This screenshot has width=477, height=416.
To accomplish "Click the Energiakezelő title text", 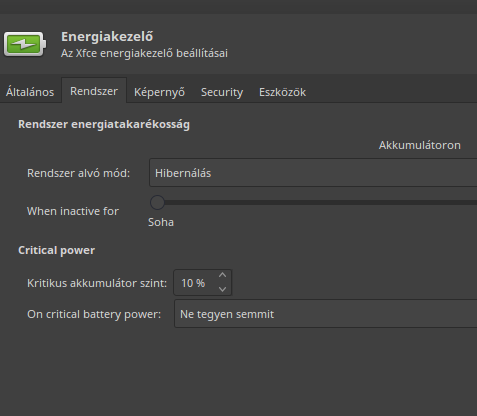I will click(107, 37).
